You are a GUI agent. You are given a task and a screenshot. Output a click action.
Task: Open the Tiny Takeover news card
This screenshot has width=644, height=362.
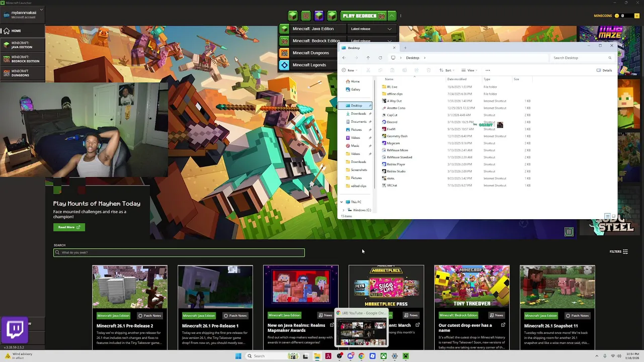472,308
